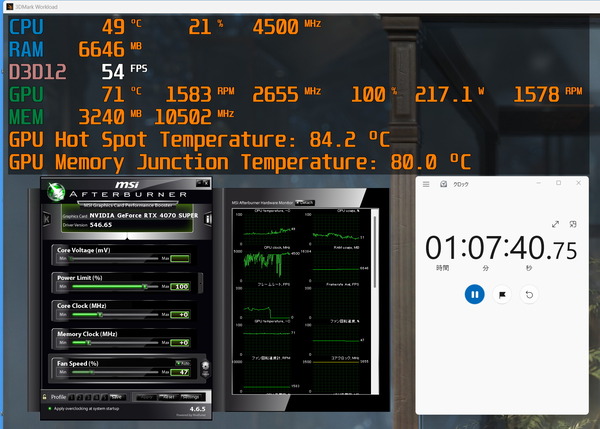Detach the hardware monitor window
Viewport: 600px width, 429px height.
(x=305, y=202)
